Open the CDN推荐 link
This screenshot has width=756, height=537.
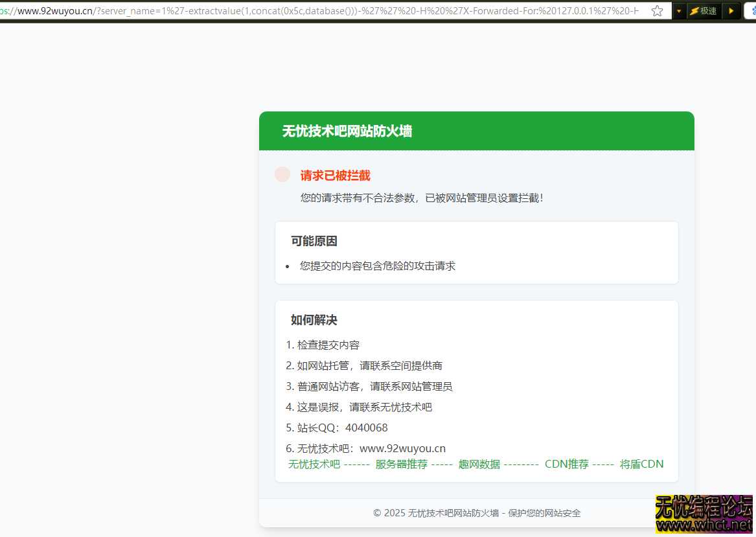(567, 464)
